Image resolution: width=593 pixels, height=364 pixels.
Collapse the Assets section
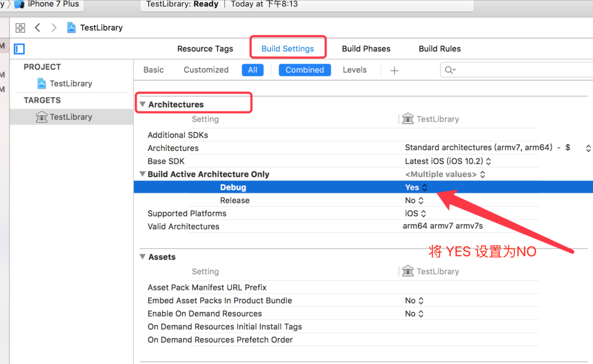point(143,257)
